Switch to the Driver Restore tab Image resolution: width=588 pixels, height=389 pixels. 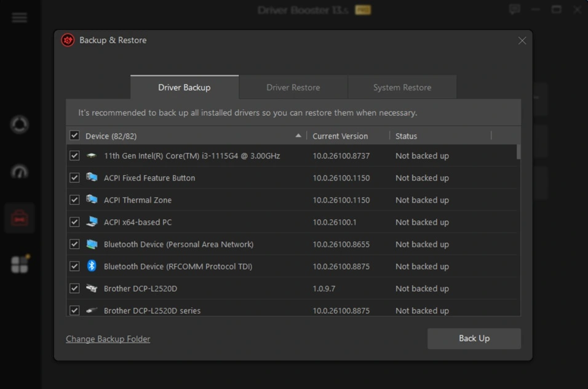pyautogui.click(x=293, y=87)
